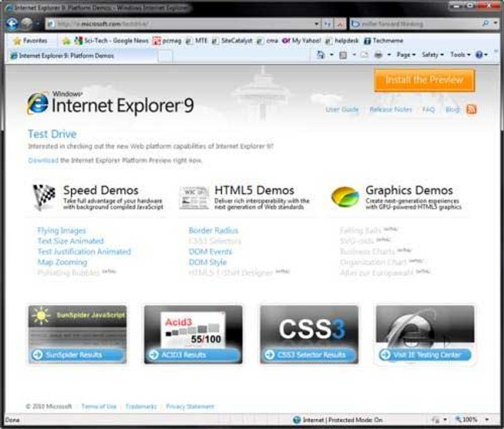
Task: Open the Visit IE Testing Center thumbnail
Action: [425, 335]
